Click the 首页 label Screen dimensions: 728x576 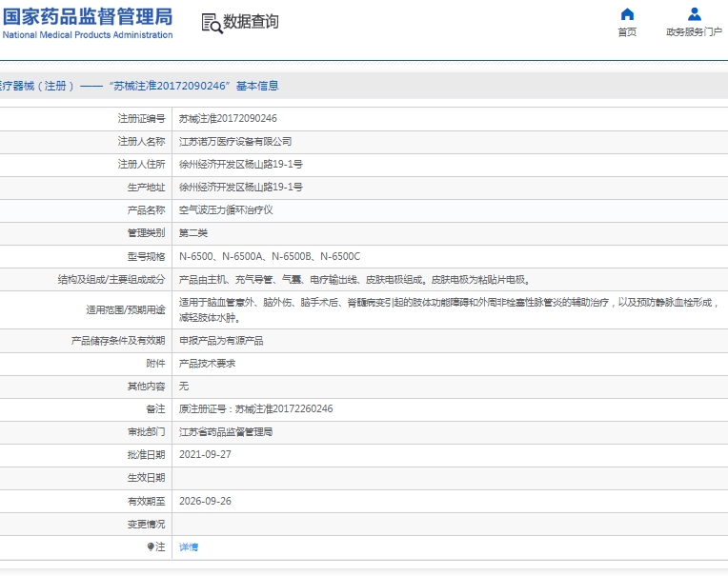click(x=627, y=32)
